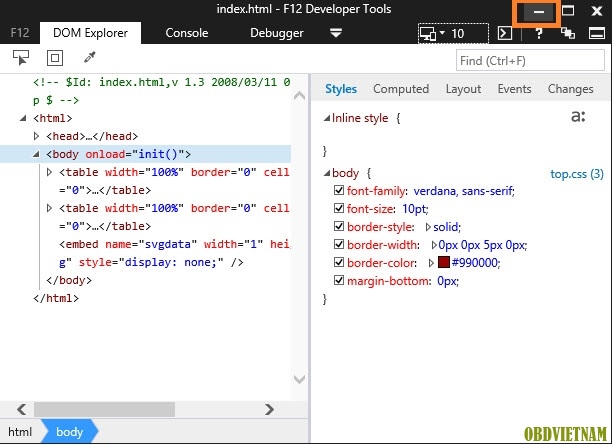Select the closing </html> tag line
Viewport: 614px width, 445px height.
click(x=56, y=298)
